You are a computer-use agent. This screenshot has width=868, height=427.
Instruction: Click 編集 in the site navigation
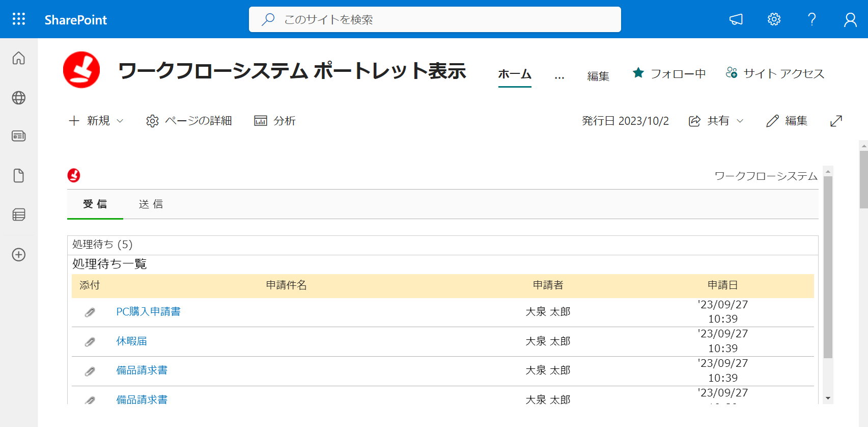tap(598, 76)
